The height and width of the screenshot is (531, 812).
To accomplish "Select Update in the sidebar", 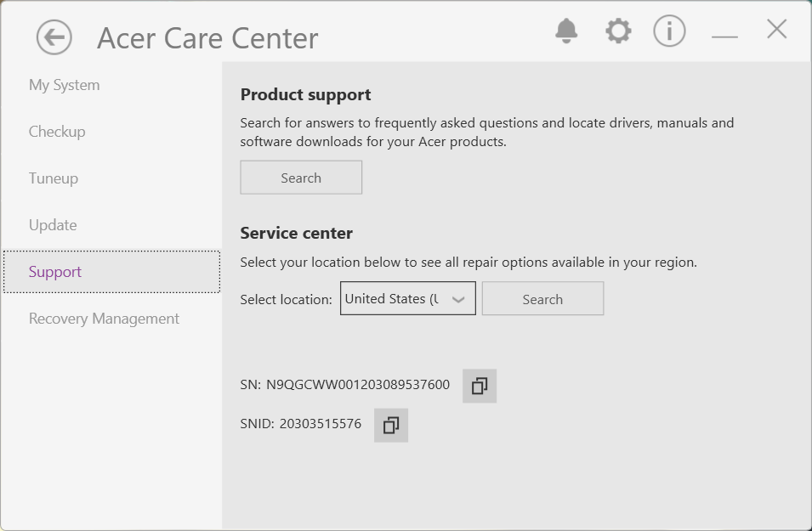I will (x=53, y=225).
